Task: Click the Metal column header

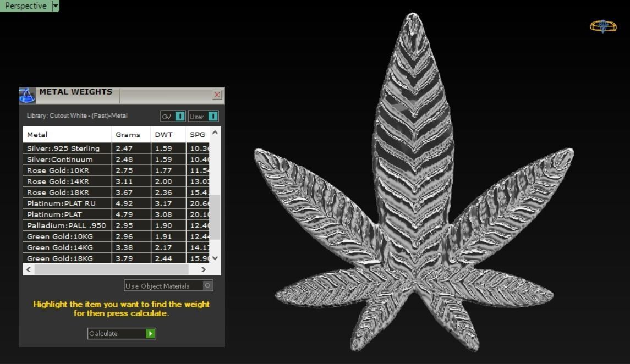Action: [67, 135]
